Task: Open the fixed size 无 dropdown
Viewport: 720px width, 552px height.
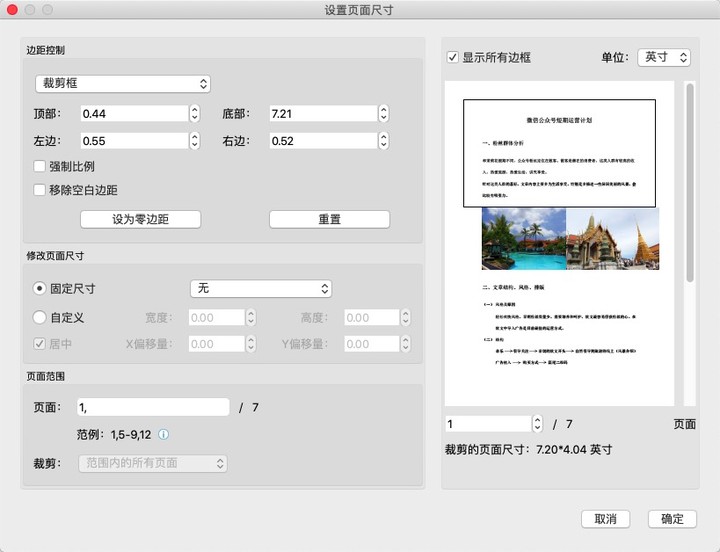Action: click(x=260, y=289)
